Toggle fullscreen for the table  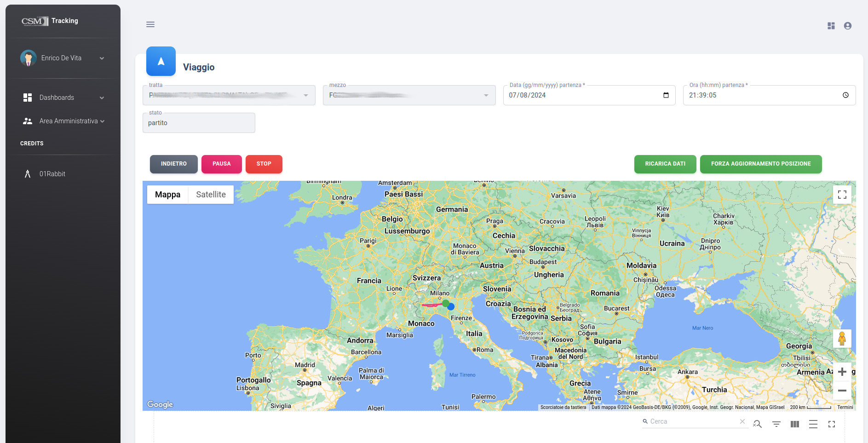coord(832,424)
